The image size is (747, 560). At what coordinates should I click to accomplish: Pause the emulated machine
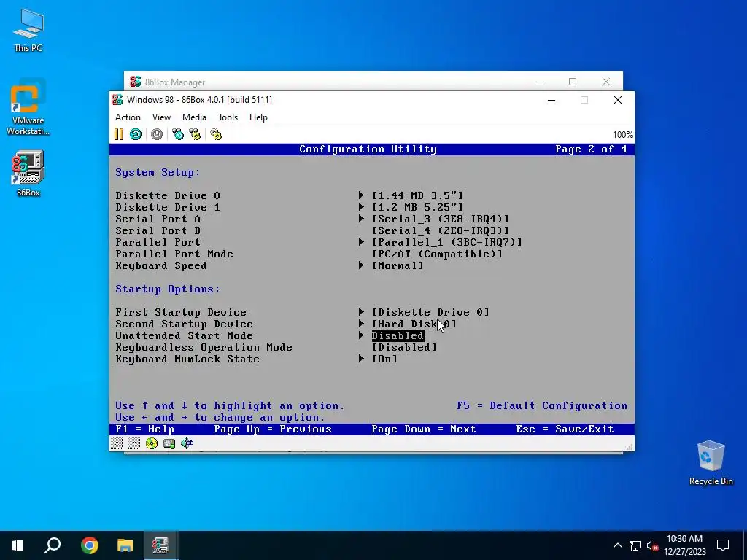[x=119, y=134]
